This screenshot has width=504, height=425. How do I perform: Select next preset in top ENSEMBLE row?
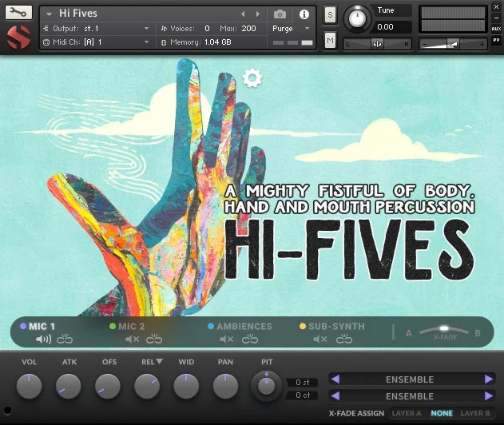pyautogui.click(x=489, y=379)
